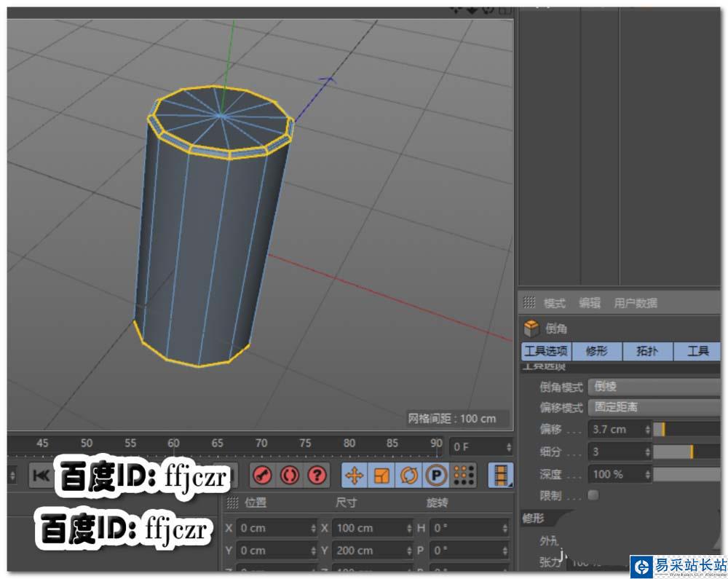Click the Y size stepper arrows
Image resolution: width=728 pixels, height=579 pixels.
(409, 551)
